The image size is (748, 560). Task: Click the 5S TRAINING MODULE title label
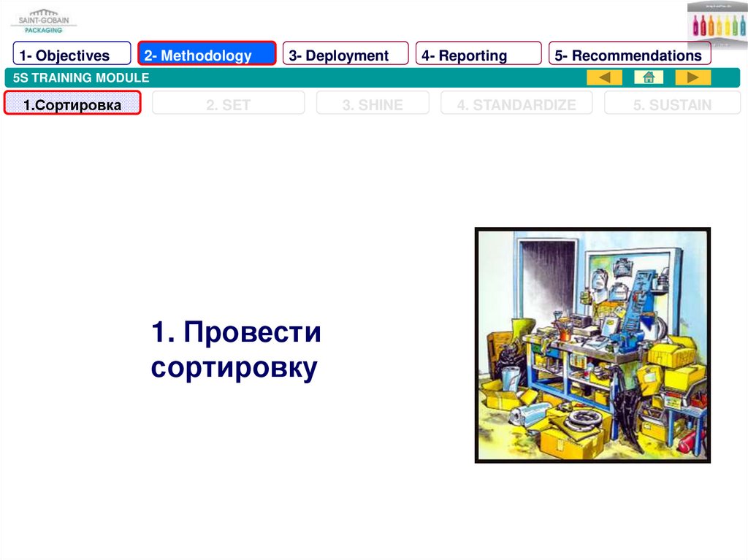pos(81,77)
